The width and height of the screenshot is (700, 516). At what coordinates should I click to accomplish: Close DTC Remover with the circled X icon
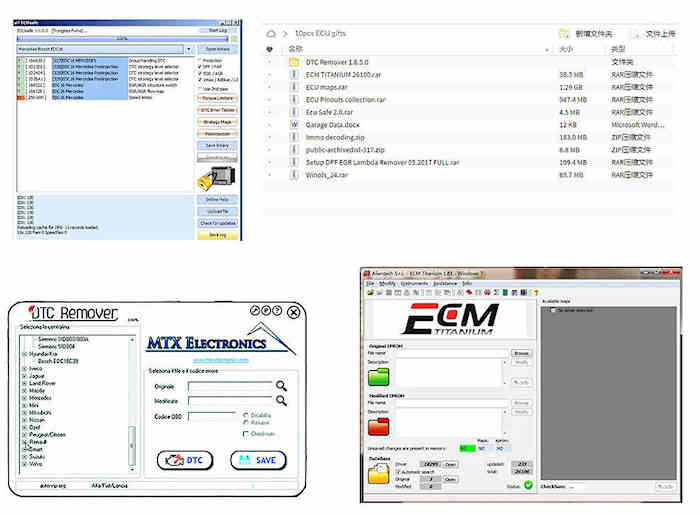(293, 312)
